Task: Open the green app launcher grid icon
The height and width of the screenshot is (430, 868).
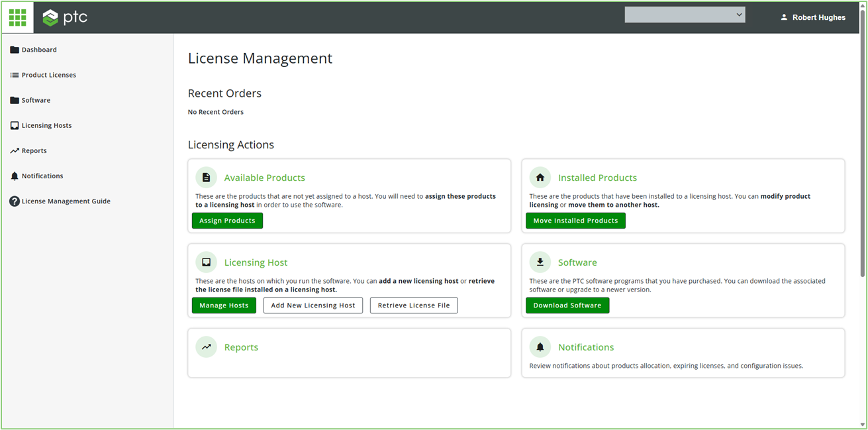Action: 17,17
